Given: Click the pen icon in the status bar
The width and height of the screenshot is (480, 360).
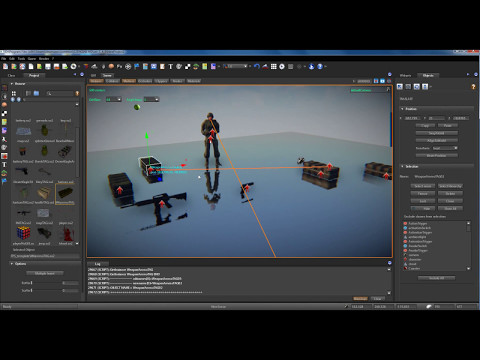Looking at the screenshot, I should pyautogui.click(x=346, y=306).
